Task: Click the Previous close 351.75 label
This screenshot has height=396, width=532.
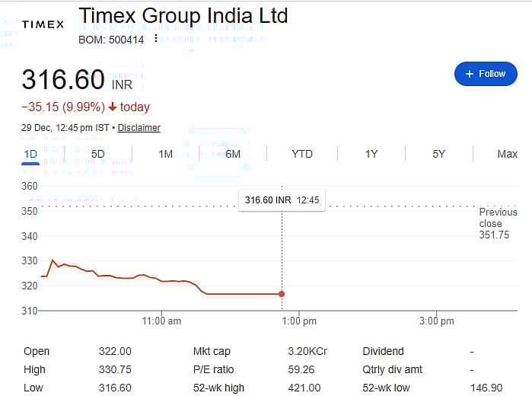Action: (x=498, y=224)
